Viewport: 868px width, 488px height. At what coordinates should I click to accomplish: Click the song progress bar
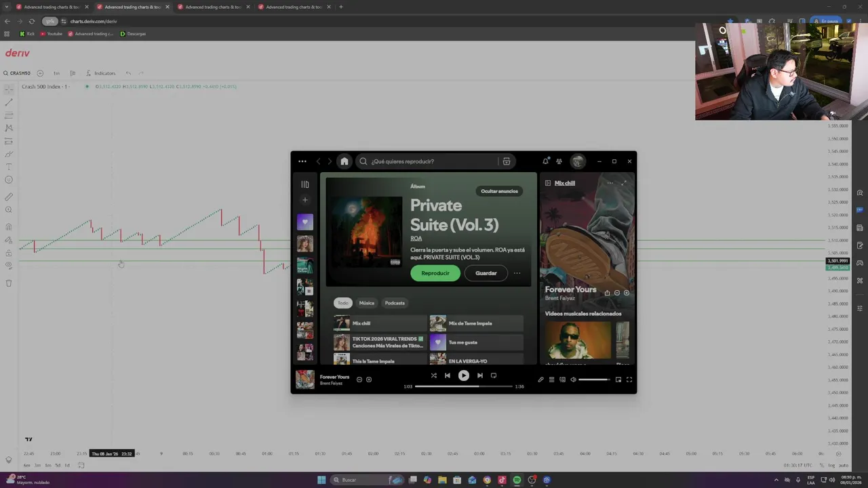(x=464, y=386)
